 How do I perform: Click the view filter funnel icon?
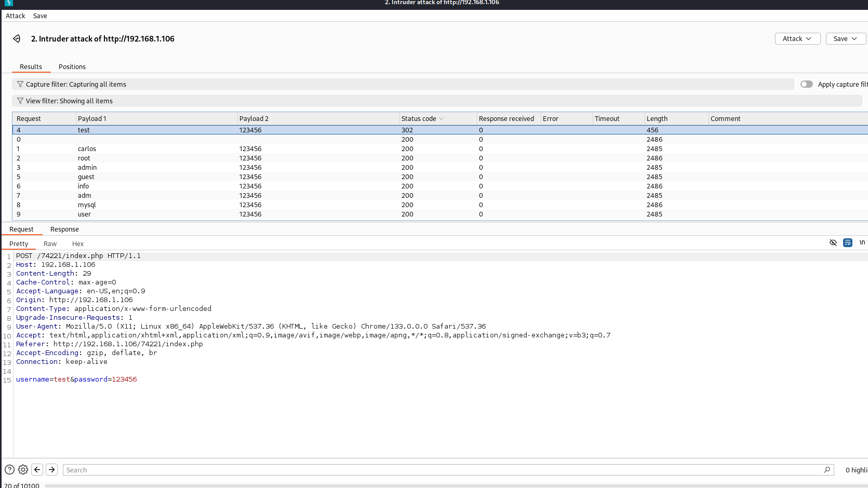[x=20, y=101]
